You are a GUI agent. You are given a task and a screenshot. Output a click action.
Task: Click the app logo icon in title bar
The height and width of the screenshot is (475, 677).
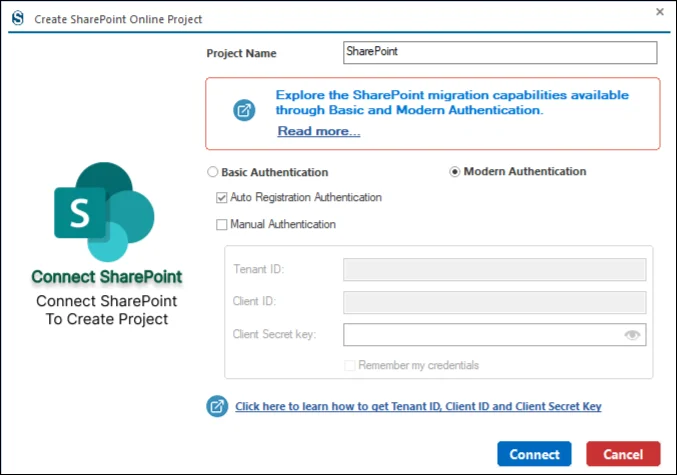coord(18,18)
